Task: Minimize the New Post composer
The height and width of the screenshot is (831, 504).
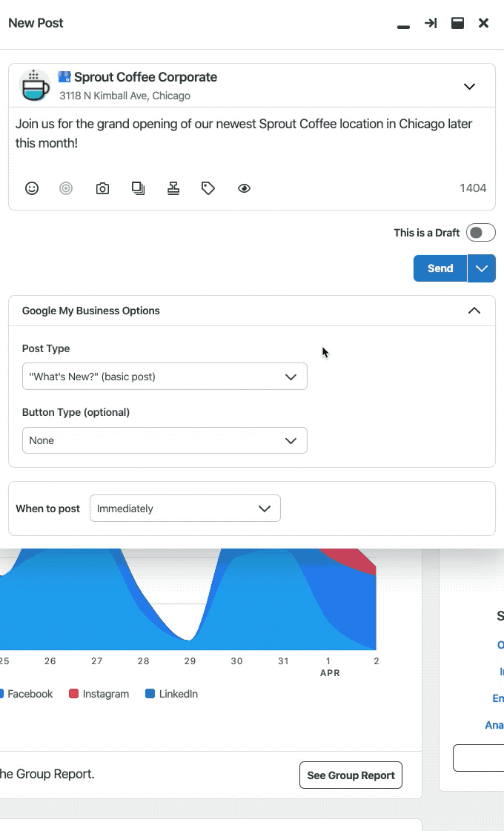Action: [x=403, y=27]
